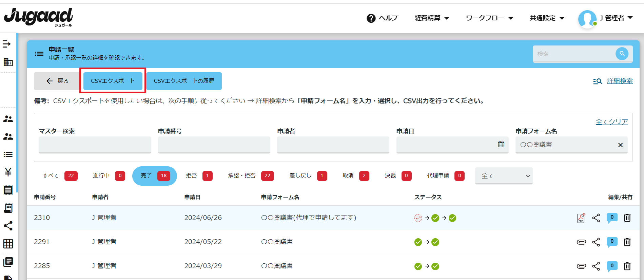Open the grid table sidebar icon

pyautogui.click(x=8, y=243)
